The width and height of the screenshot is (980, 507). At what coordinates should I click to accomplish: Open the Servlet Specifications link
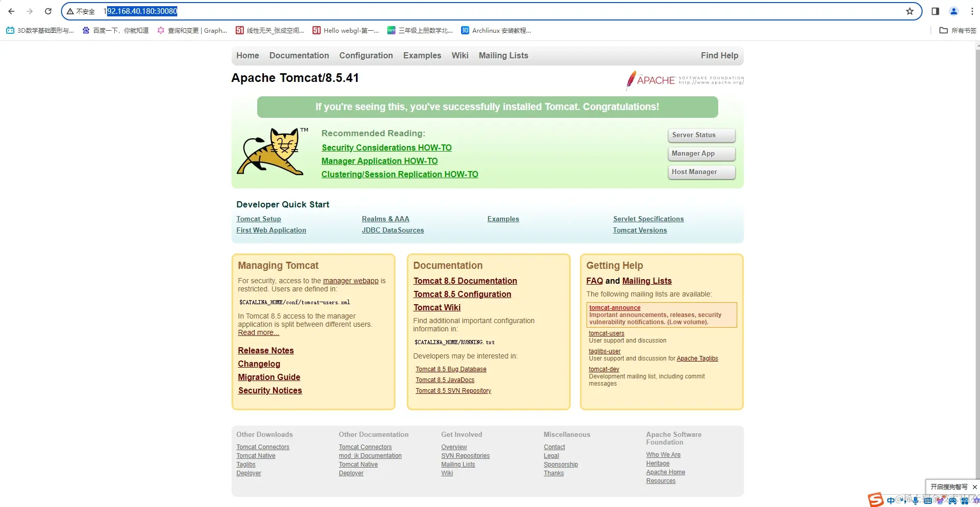tap(648, 219)
